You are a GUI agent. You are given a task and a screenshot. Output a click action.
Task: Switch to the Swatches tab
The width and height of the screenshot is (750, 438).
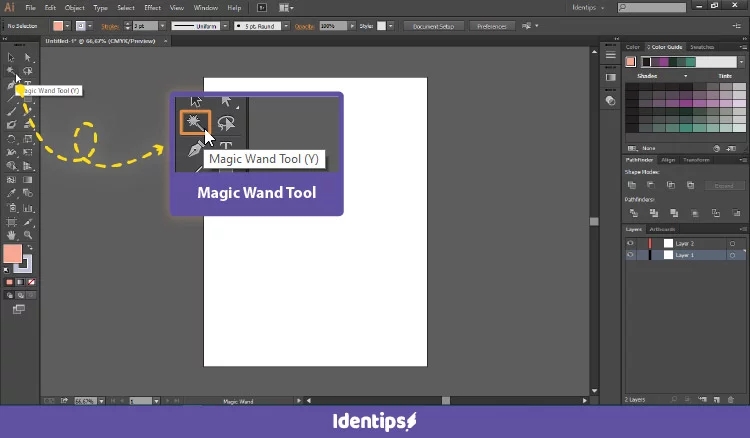(702, 47)
